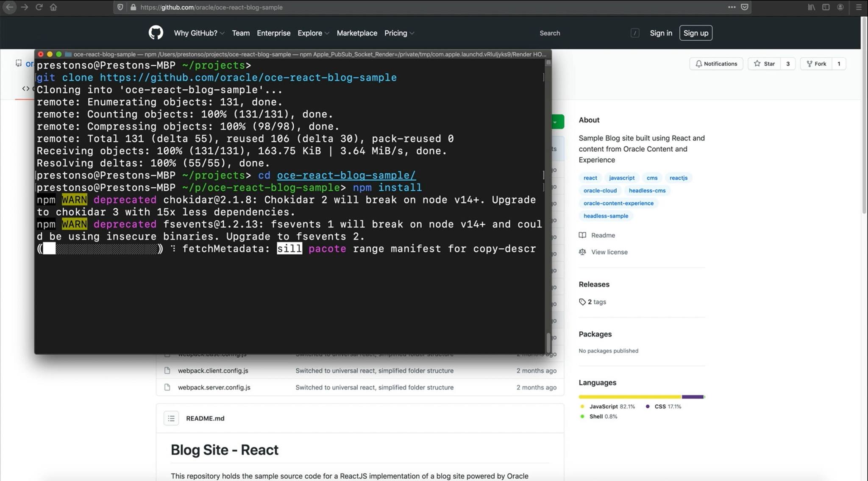Screen dimensions: 868x481
Task: Open the Releases heading link
Action: point(594,284)
